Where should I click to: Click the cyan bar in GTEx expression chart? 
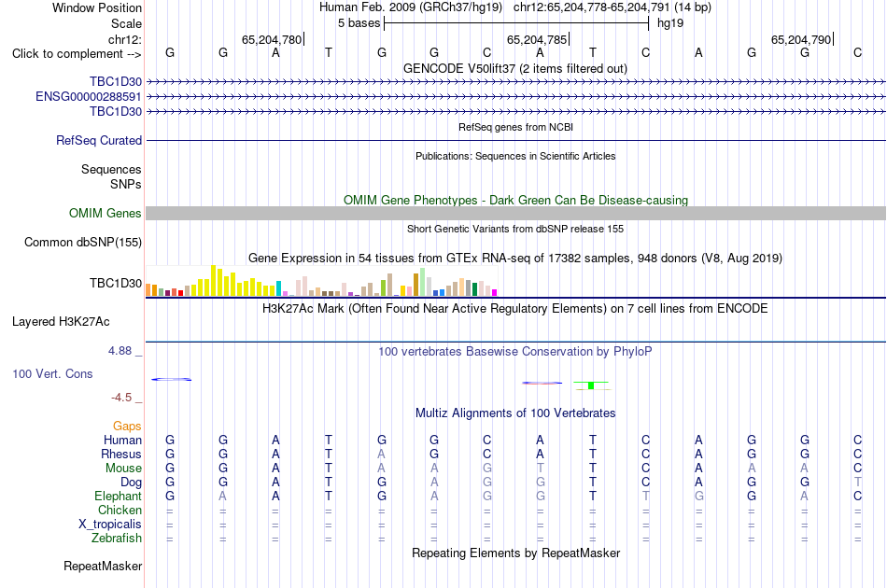coord(278,288)
